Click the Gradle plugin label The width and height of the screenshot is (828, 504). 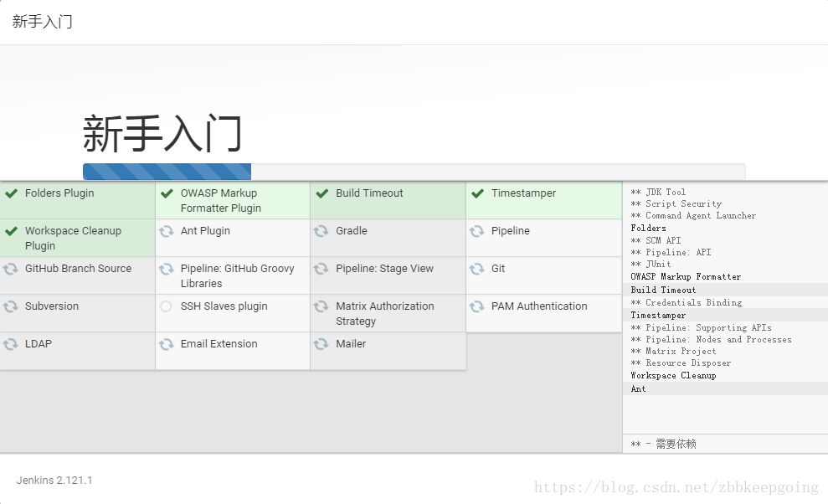point(352,231)
